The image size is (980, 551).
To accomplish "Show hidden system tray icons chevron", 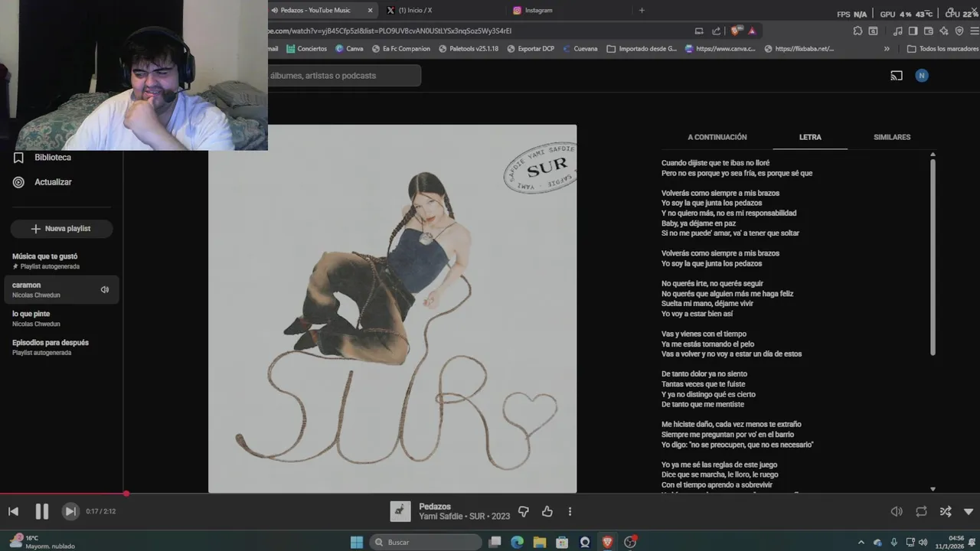I will [861, 542].
